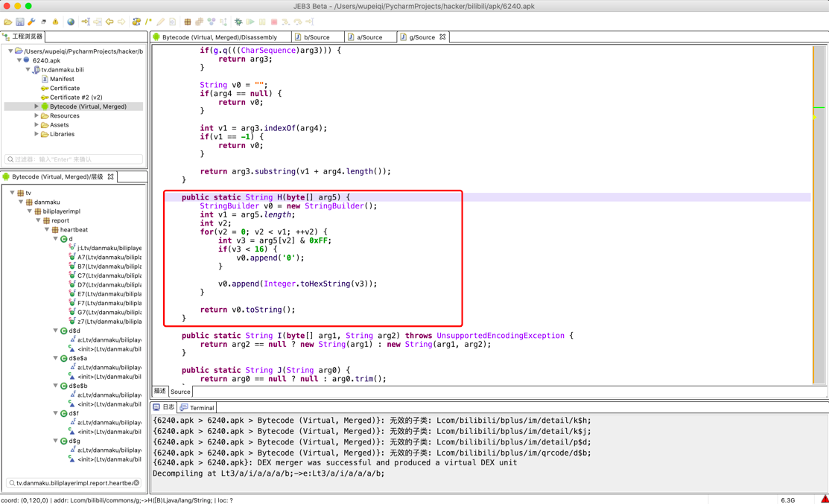Click the pause toolbar icon
The height and width of the screenshot is (504, 829).
[262, 22]
